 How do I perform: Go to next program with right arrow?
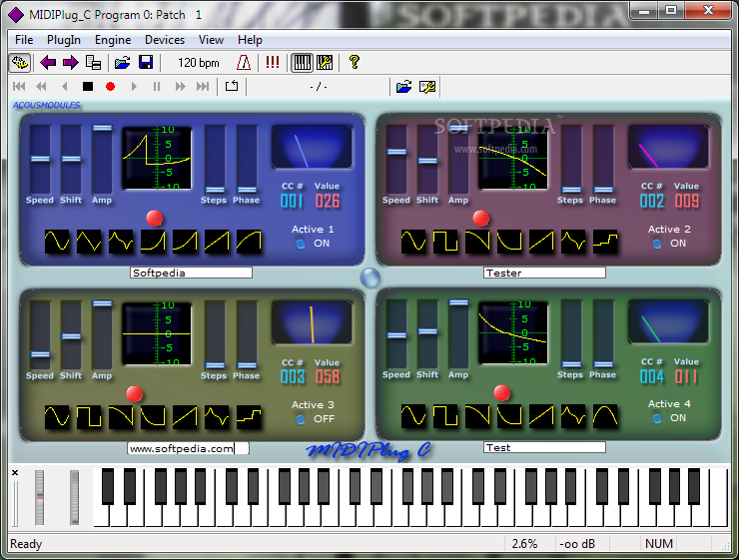coord(71,63)
